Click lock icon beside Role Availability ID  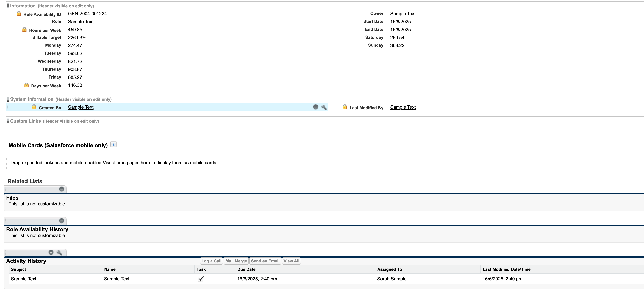coord(19,13)
